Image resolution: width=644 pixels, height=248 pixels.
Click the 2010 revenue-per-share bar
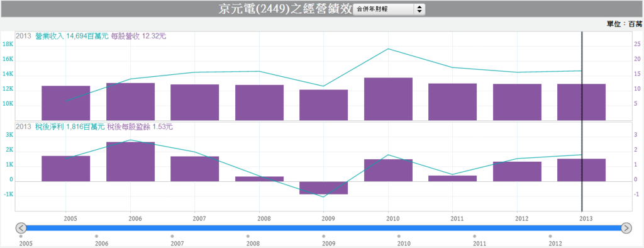point(388,99)
